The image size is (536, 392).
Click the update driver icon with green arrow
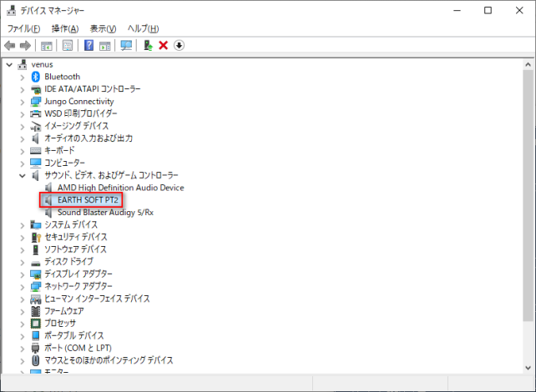[148, 45]
